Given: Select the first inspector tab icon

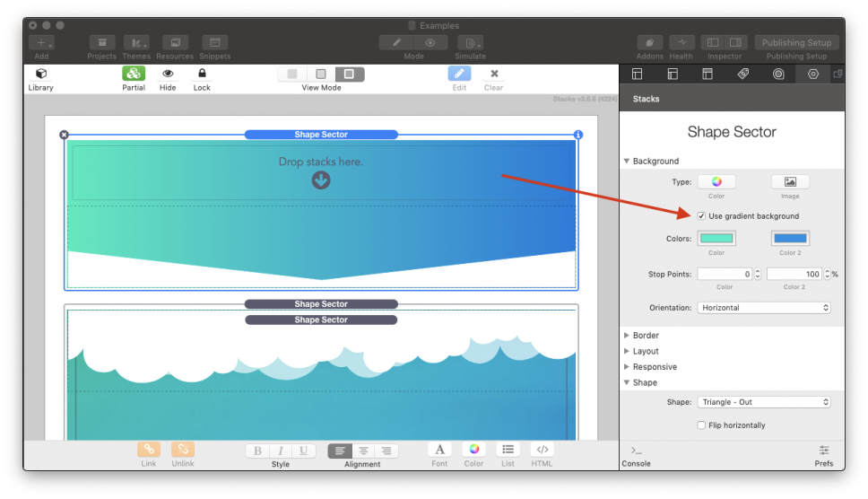Looking at the screenshot, I should [x=638, y=74].
